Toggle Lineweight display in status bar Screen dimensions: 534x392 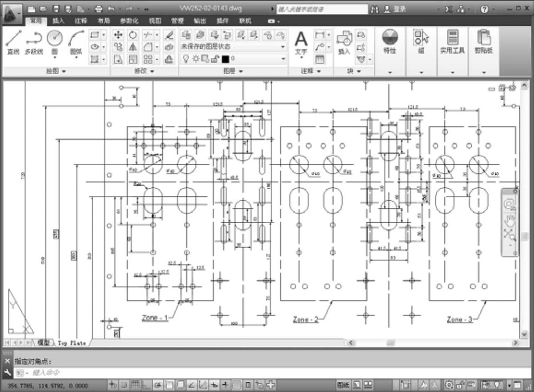coord(225,385)
